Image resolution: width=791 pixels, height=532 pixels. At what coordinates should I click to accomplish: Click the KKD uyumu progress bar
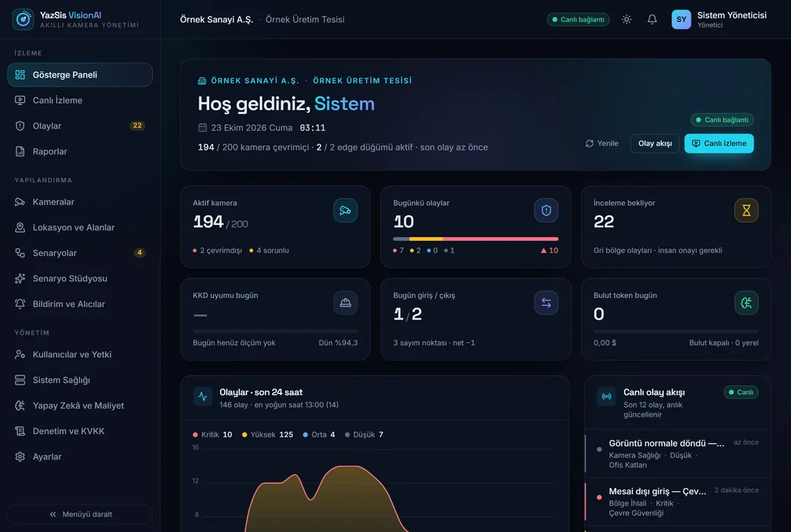[275, 331]
